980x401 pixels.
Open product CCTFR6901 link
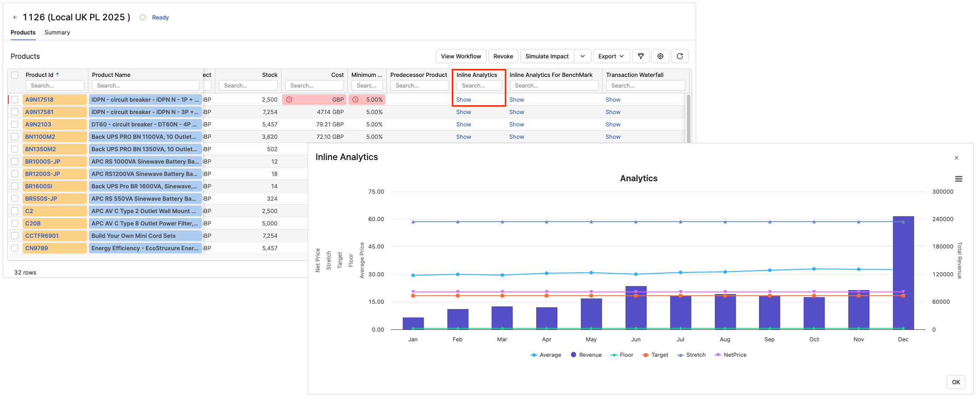(x=42, y=236)
